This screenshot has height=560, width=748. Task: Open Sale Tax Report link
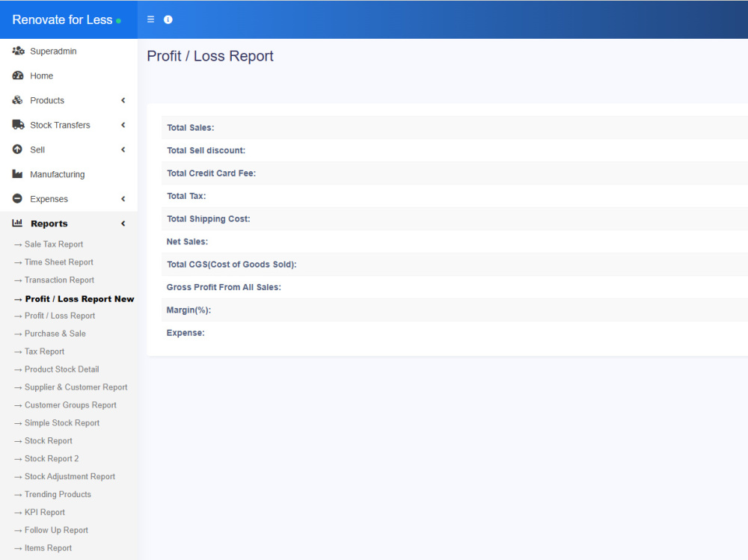pos(53,244)
